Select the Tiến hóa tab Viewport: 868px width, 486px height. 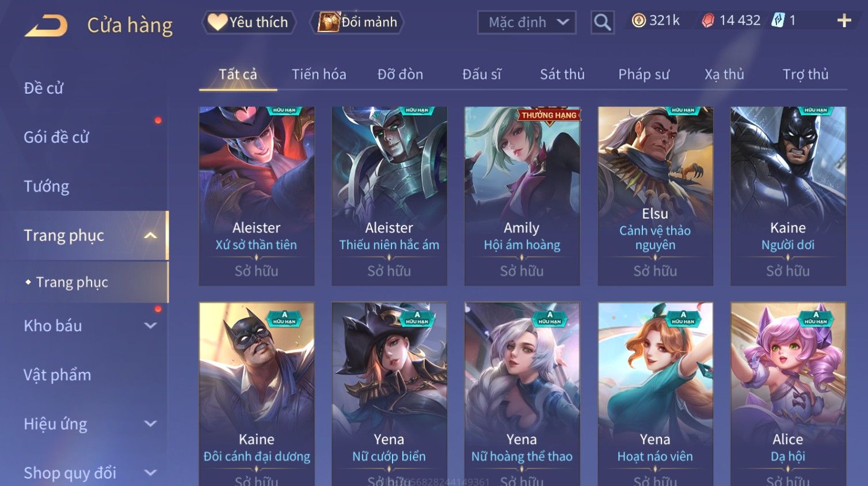coord(319,74)
